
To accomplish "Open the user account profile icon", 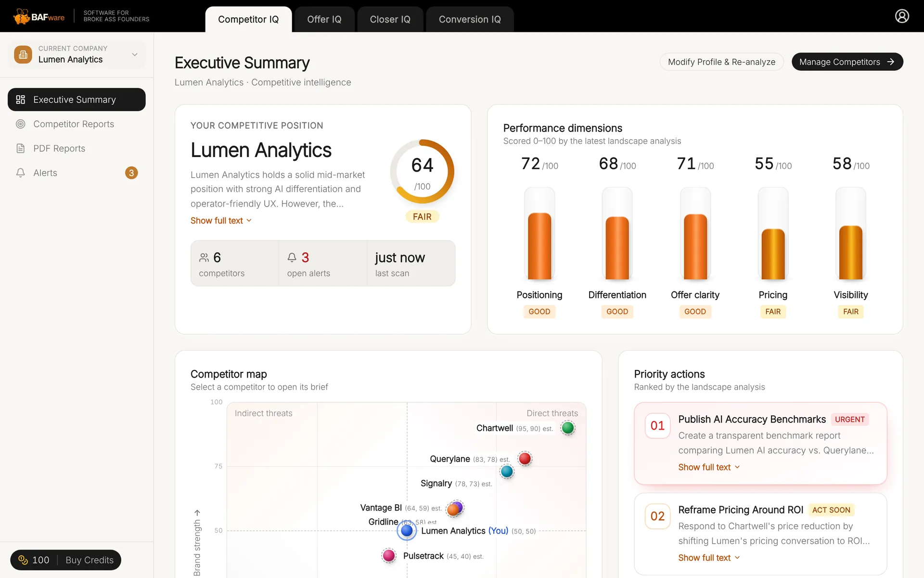I will 902,16.
